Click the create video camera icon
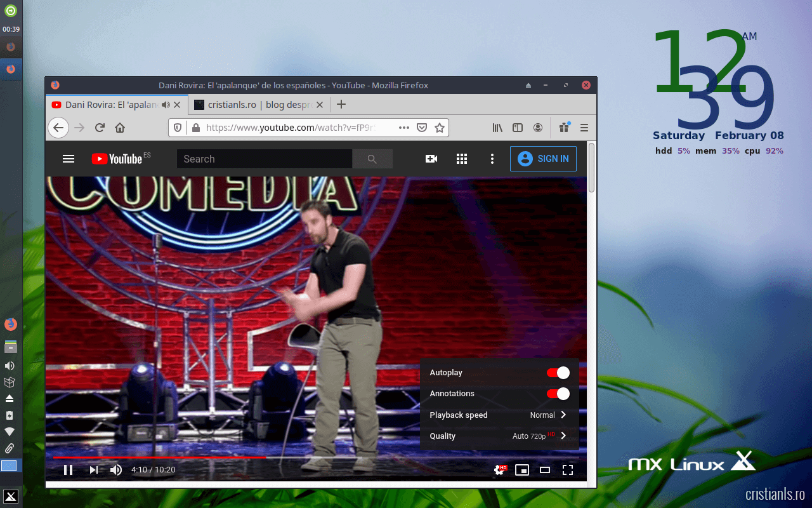The image size is (812, 508). [431, 159]
